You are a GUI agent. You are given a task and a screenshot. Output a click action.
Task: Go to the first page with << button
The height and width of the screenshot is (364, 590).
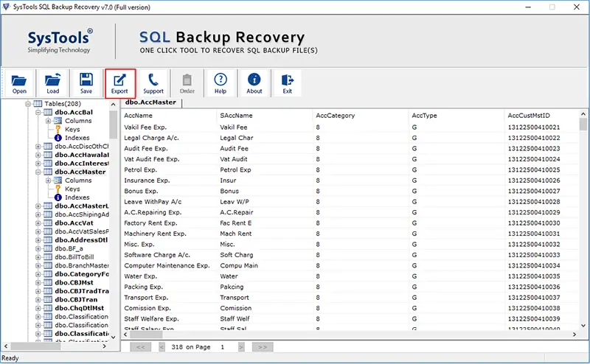140,347
